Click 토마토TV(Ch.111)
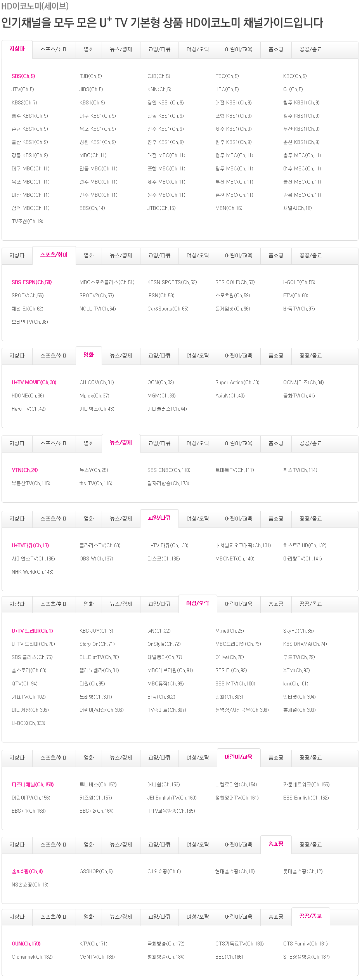Screen dimensions: 362x980 pyautogui.click(x=235, y=470)
